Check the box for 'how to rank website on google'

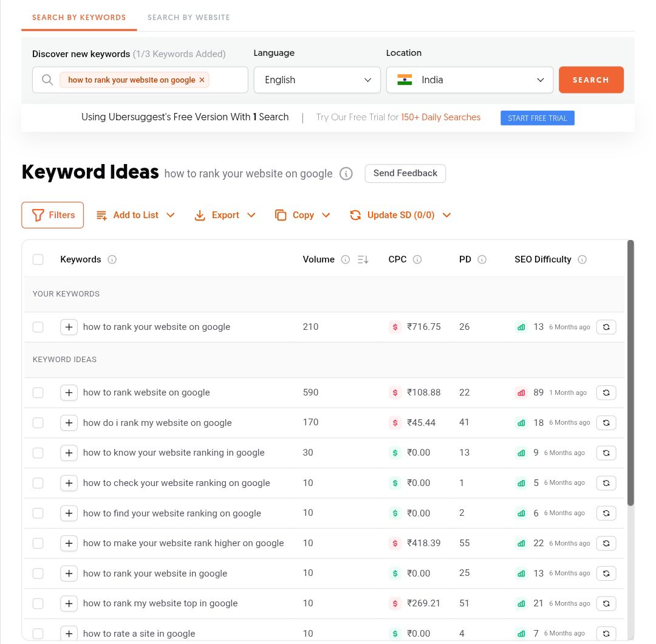pyautogui.click(x=38, y=392)
